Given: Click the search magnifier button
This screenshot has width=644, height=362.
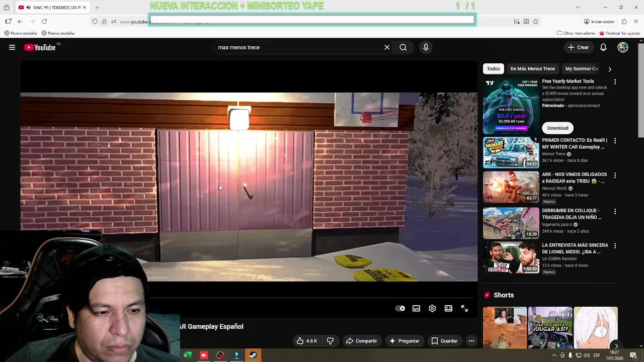Looking at the screenshot, I should click(x=403, y=47).
